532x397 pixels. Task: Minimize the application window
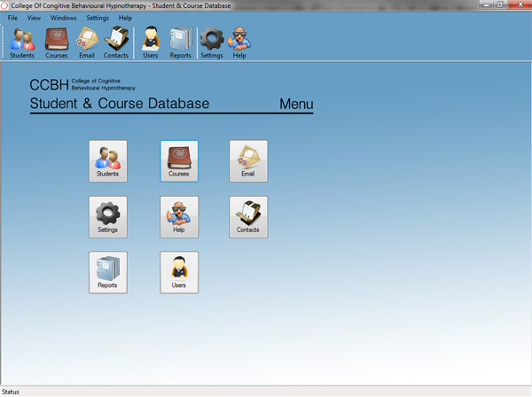(486, 4)
